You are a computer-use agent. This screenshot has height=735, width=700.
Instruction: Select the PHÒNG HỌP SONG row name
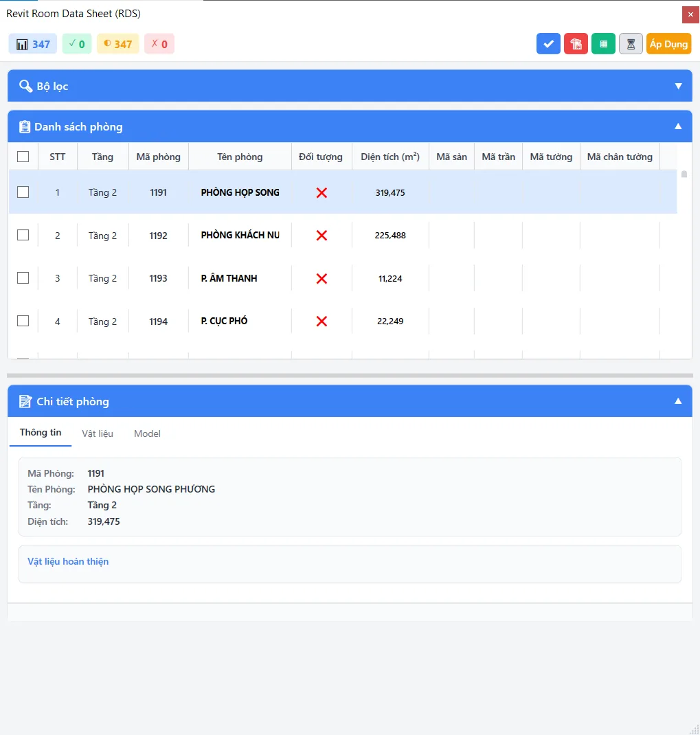pyautogui.click(x=240, y=192)
